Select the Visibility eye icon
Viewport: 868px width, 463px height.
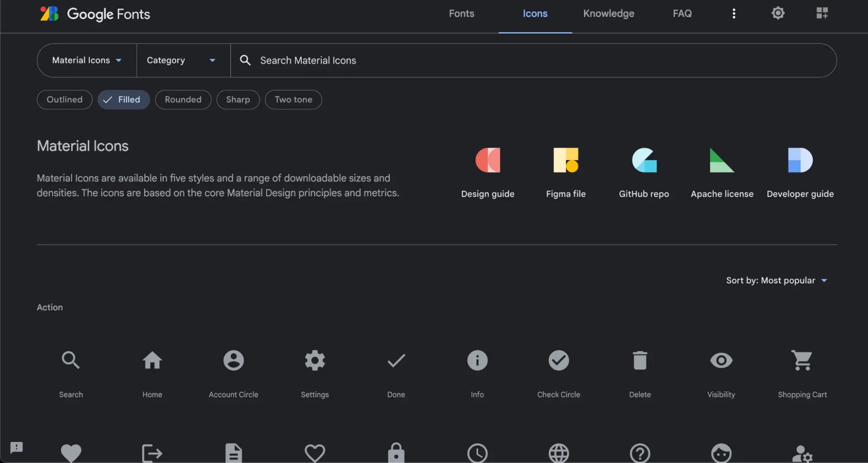click(x=721, y=360)
